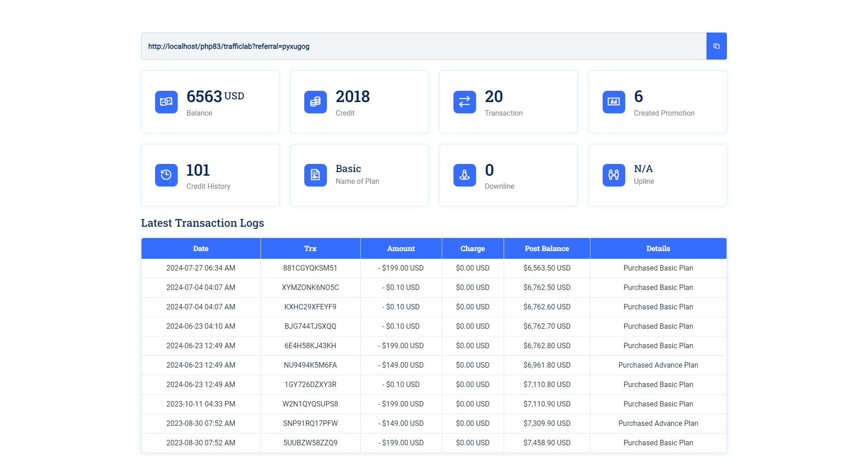Image resolution: width=868 pixels, height=476 pixels.
Task: Click the Created Promotion Ad icon
Action: tap(614, 102)
